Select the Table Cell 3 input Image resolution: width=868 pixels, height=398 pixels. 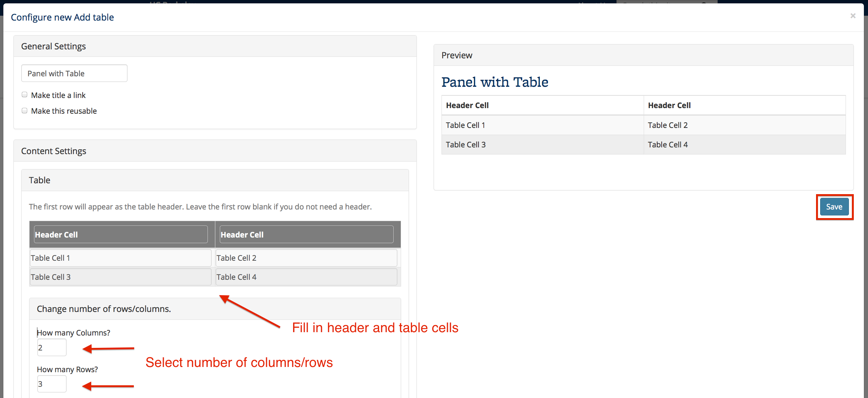point(120,277)
